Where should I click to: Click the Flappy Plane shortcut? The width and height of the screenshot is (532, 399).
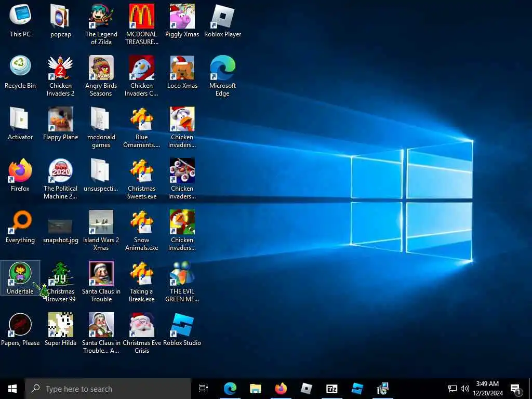pyautogui.click(x=60, y=124)
